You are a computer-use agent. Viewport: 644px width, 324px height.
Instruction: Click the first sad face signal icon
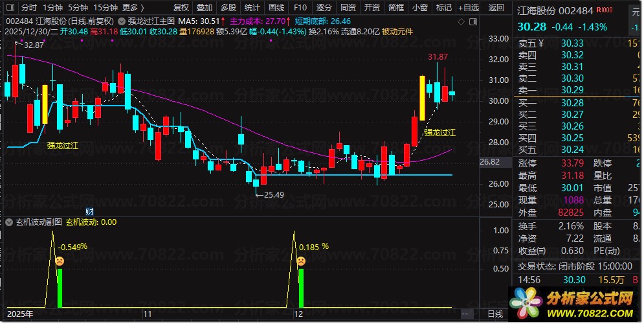coord(60,261)
